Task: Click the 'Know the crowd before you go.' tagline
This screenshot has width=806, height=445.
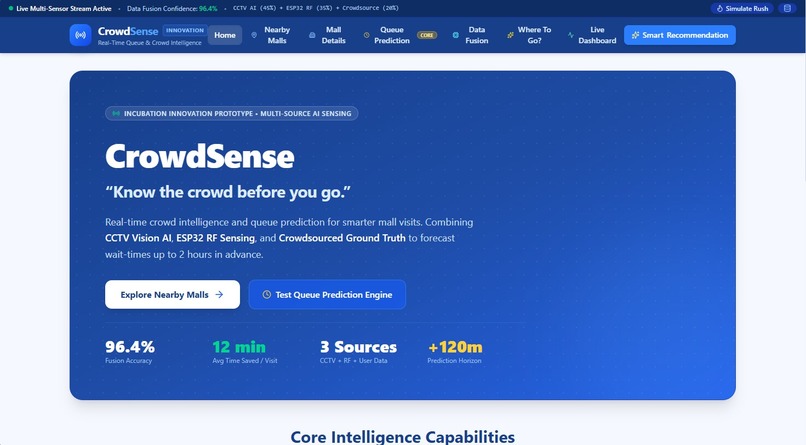Action: (x=228, y=192)
